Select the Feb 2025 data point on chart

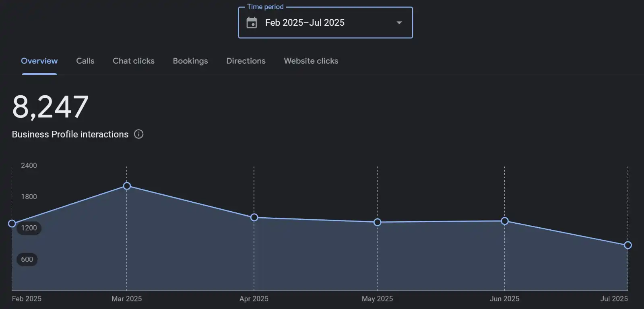[12, 224]
